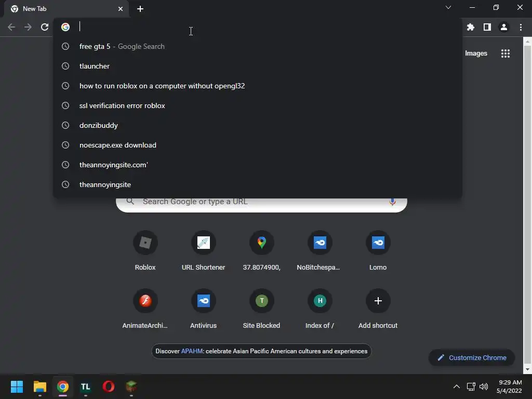This screenshot has width=532, height=399.
Task: Close the New Tab tab
Action: click(121, 9)
